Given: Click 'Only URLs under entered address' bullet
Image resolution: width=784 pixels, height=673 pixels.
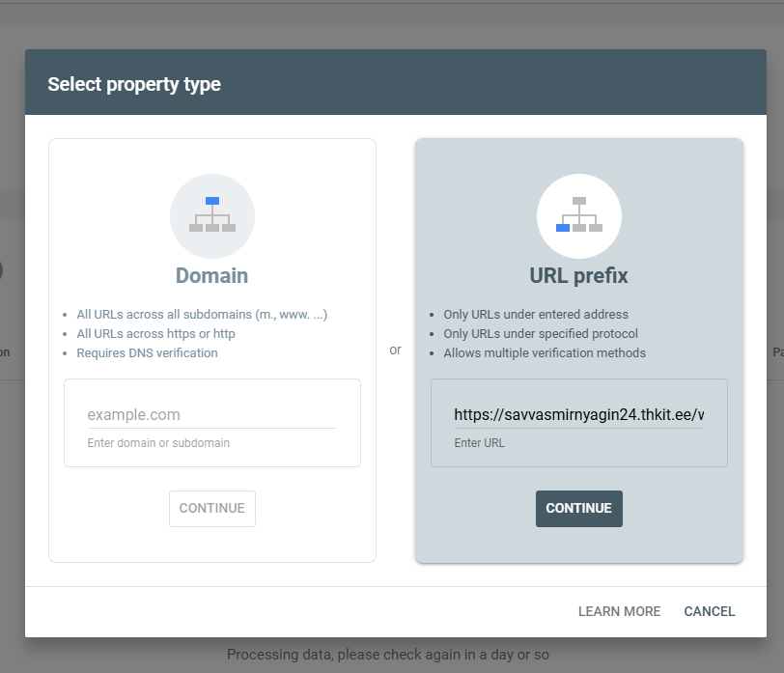Looking at the screenshot, I should click(535, 315).
